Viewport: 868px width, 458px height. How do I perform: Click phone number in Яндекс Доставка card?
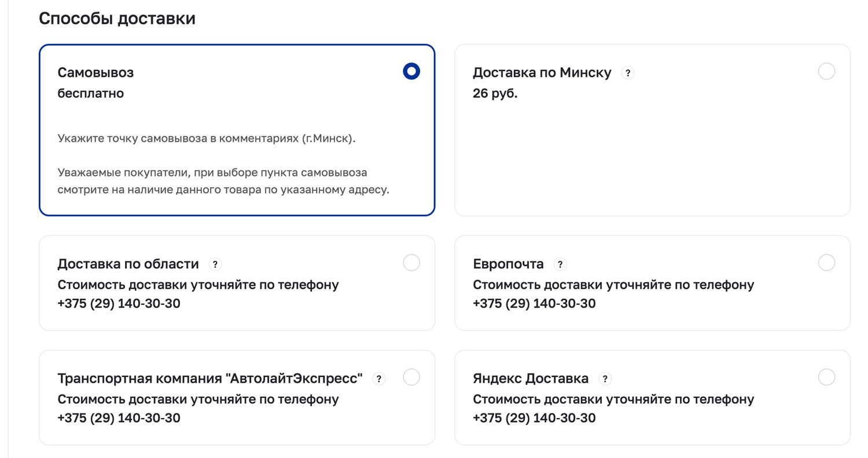534,418
